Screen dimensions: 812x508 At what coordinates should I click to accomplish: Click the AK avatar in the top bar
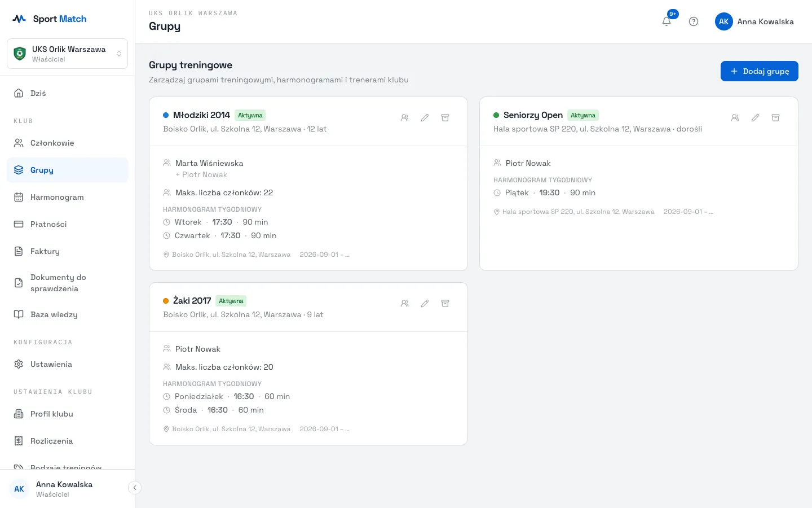click(x=724, y=21)
